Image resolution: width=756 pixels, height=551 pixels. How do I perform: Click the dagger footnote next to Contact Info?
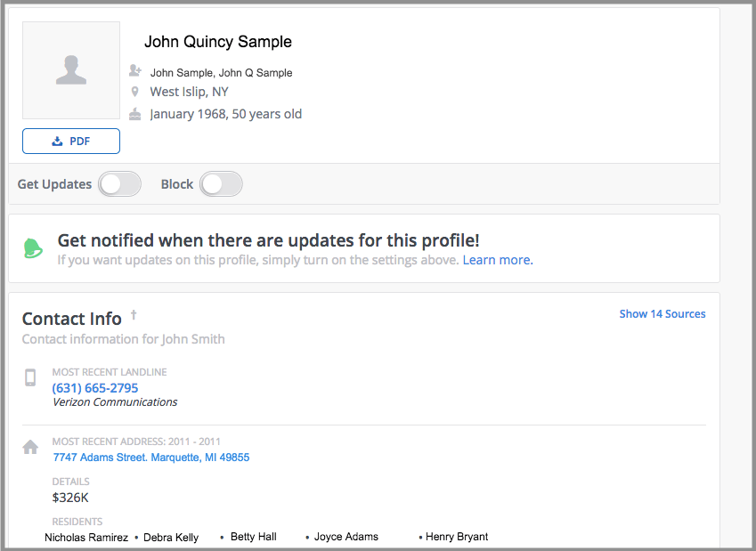pyautogui.click(x=134, y=314)
